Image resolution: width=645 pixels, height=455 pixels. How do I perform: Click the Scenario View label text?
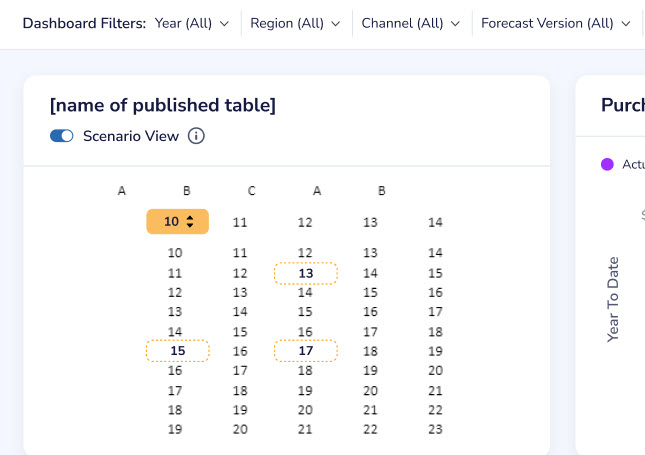[131, 136]
